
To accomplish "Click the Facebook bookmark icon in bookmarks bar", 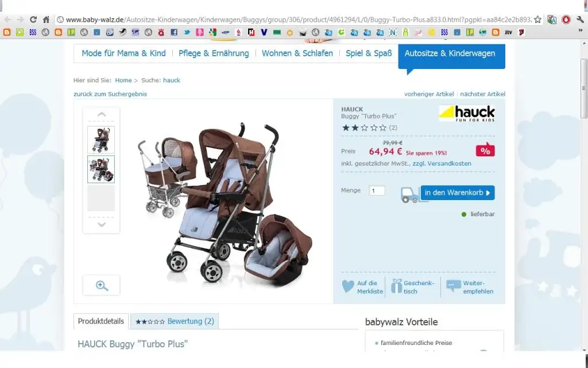I will click(174, 32).
